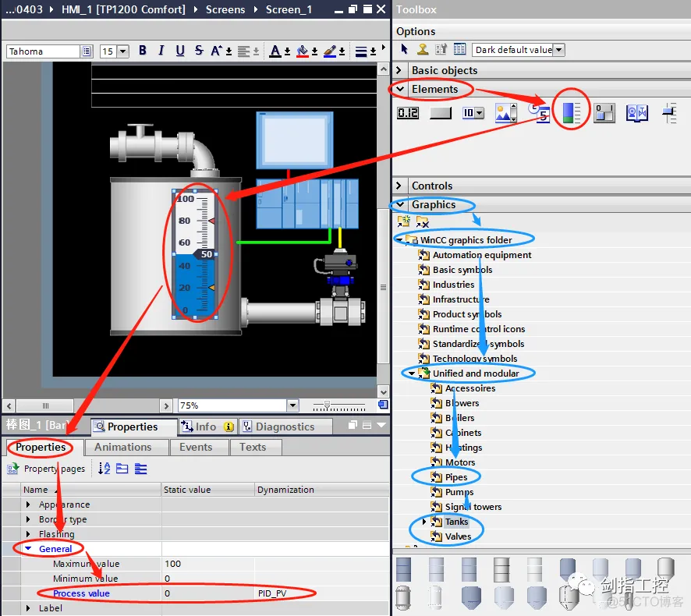Collapse the General property group
The image size is (691, 616).
28,549
